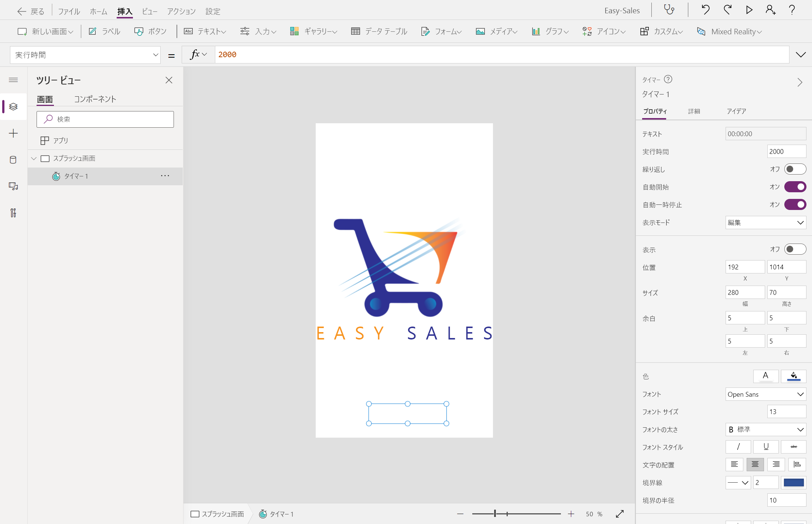
Task: Click the App checker stethoscope icon
Action: (669, 10)
